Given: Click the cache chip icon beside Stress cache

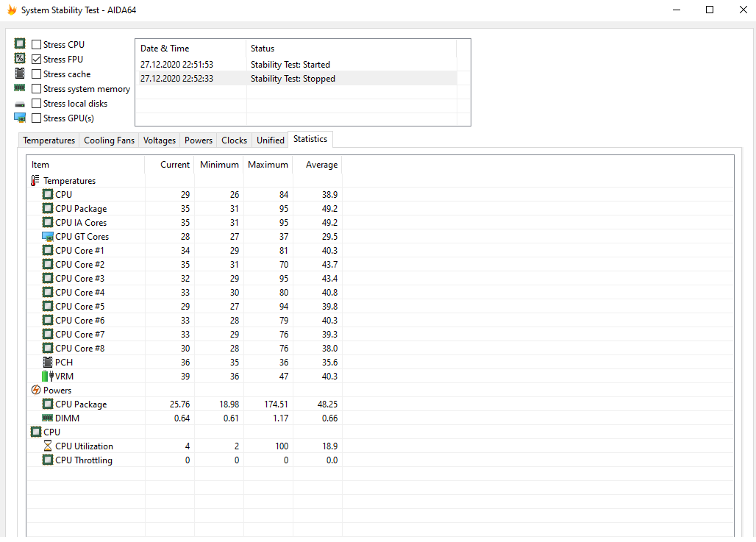Looking at the screenshot, I should (x=20, y=74).
